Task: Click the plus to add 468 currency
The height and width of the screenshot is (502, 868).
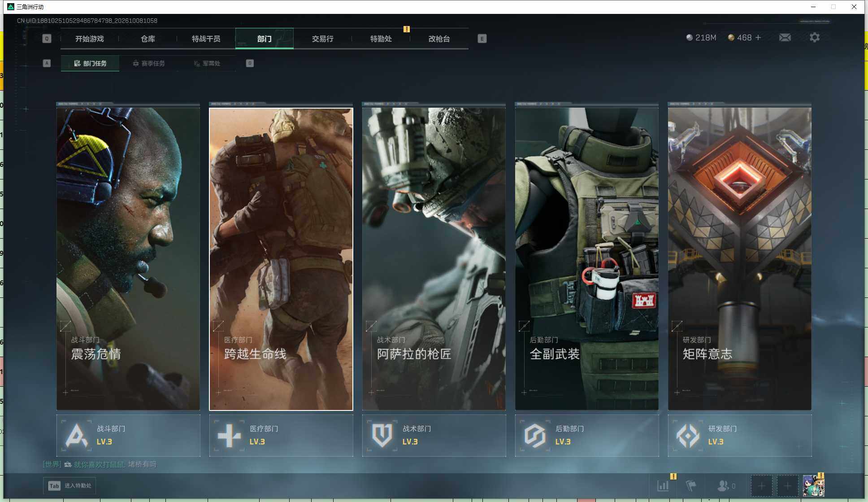Action: 758,38
